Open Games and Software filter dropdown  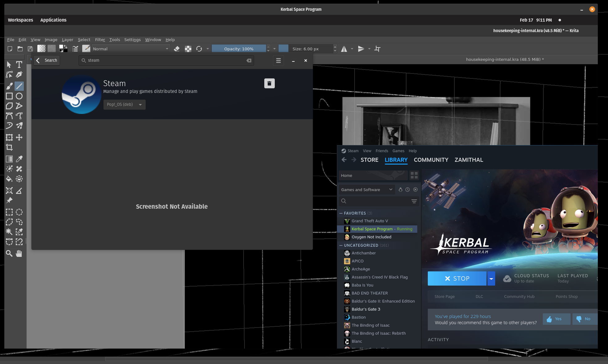click(x=367, y=190)
